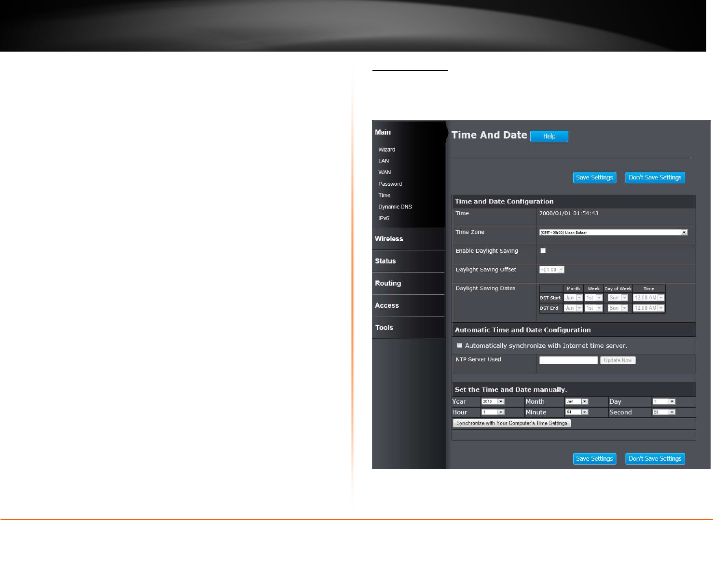
Task: Open the DST End Month dropdown
Action: coord(573,308)
